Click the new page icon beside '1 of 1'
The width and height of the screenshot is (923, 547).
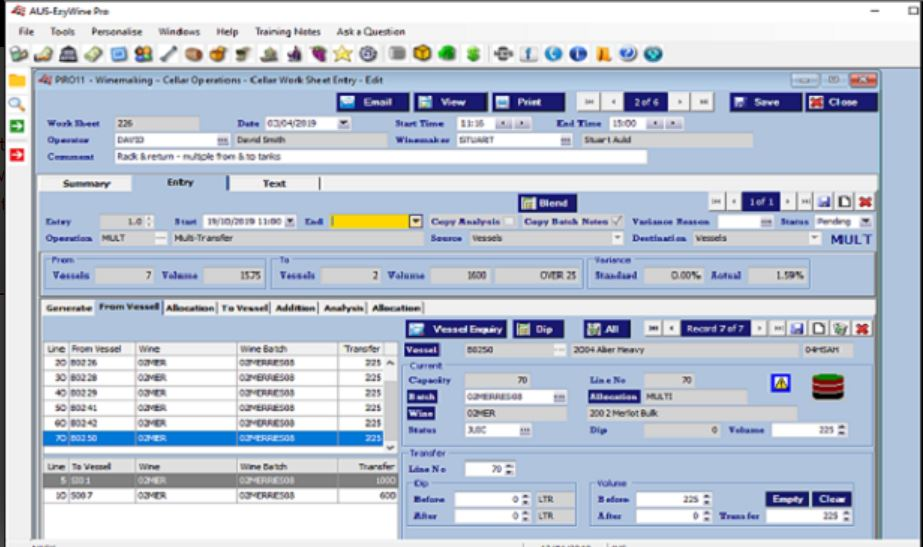click(844, 202)
